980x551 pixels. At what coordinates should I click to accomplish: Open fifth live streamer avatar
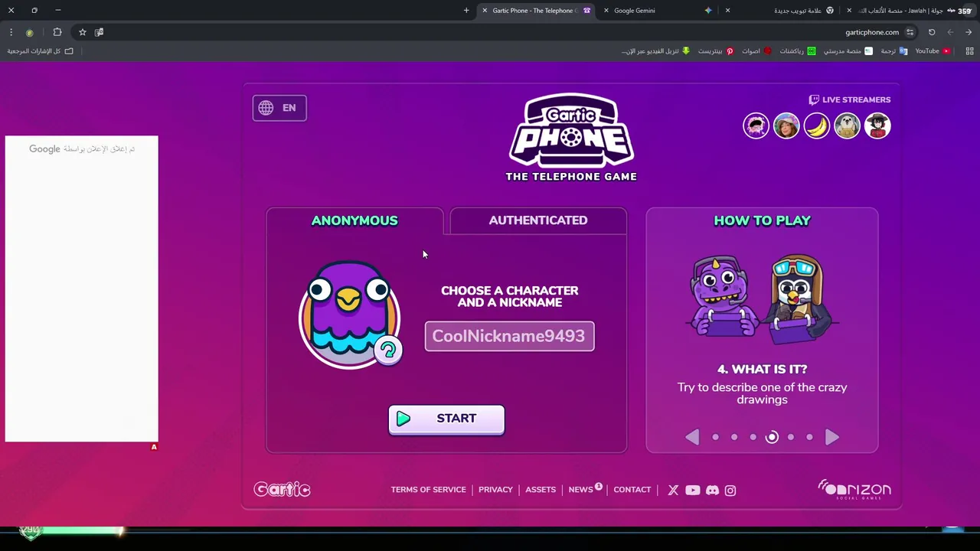tap(877, 126)
